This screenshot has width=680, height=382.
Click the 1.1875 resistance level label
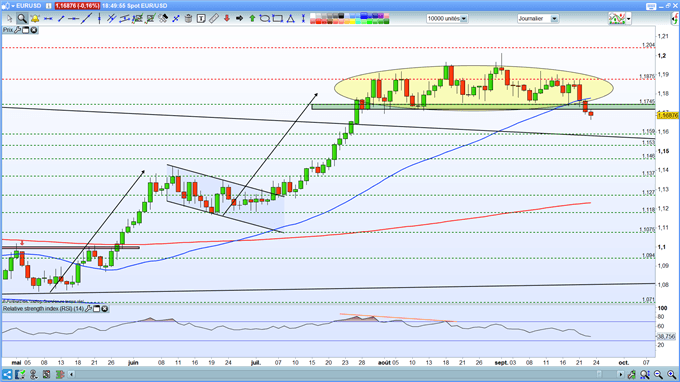[x=647, y=76]
